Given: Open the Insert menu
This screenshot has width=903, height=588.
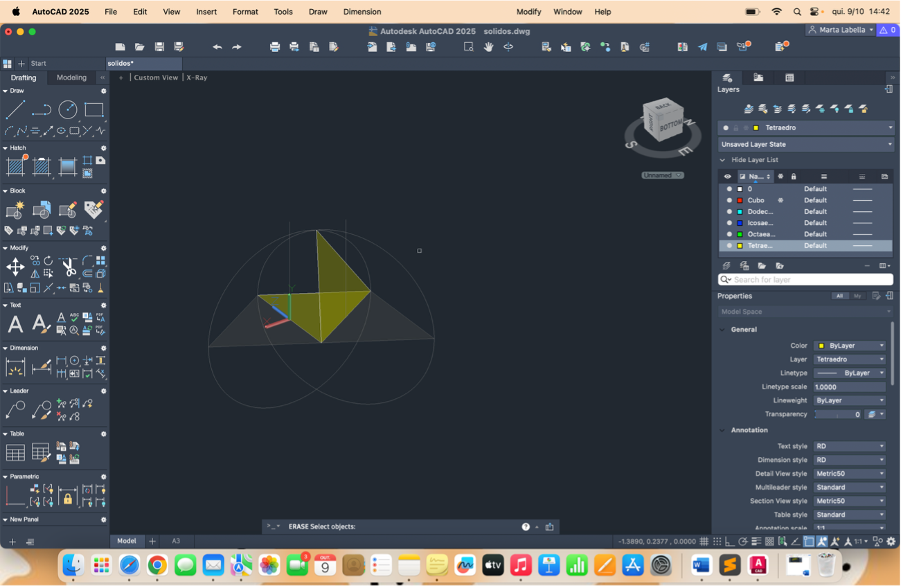Looking at the screenshot, I should 206,12.
